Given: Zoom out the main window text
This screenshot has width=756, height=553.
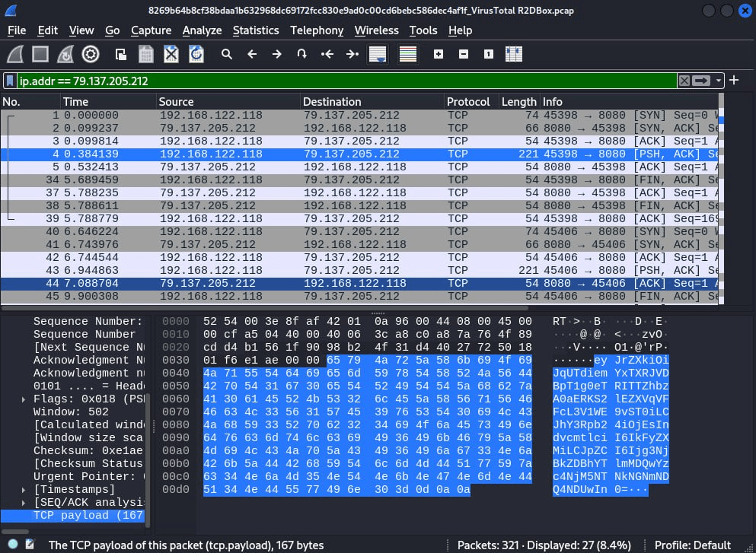Looking at the screenshot, I should [464, 54].
